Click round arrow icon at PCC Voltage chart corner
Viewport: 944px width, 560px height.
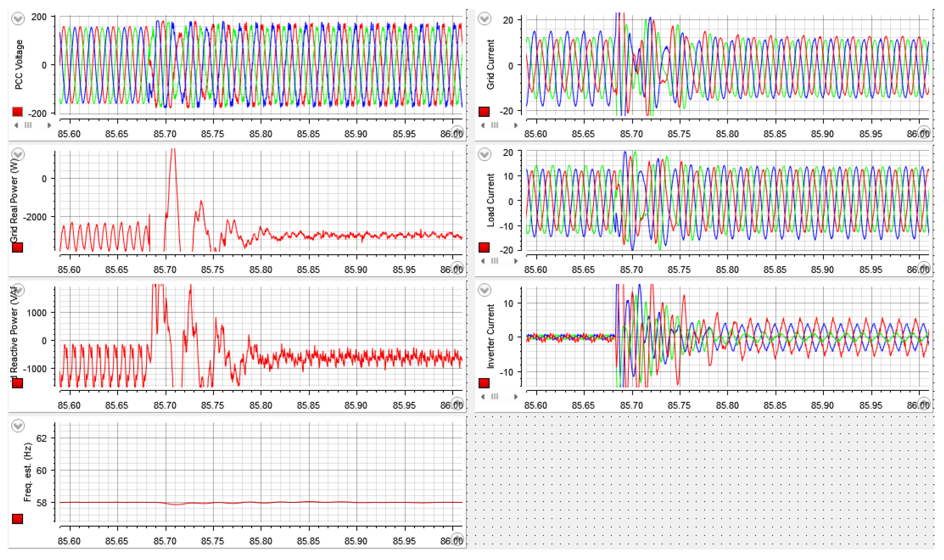457,132
